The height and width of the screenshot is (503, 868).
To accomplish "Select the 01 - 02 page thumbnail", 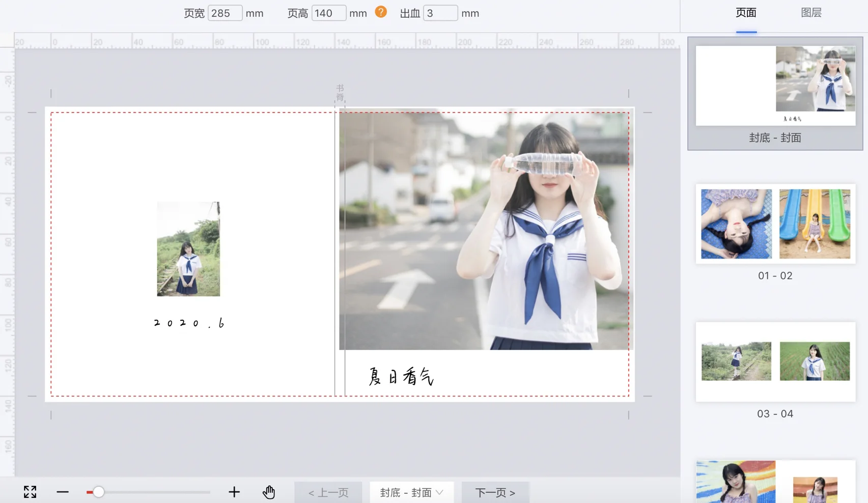I will [x=775, y=224].
